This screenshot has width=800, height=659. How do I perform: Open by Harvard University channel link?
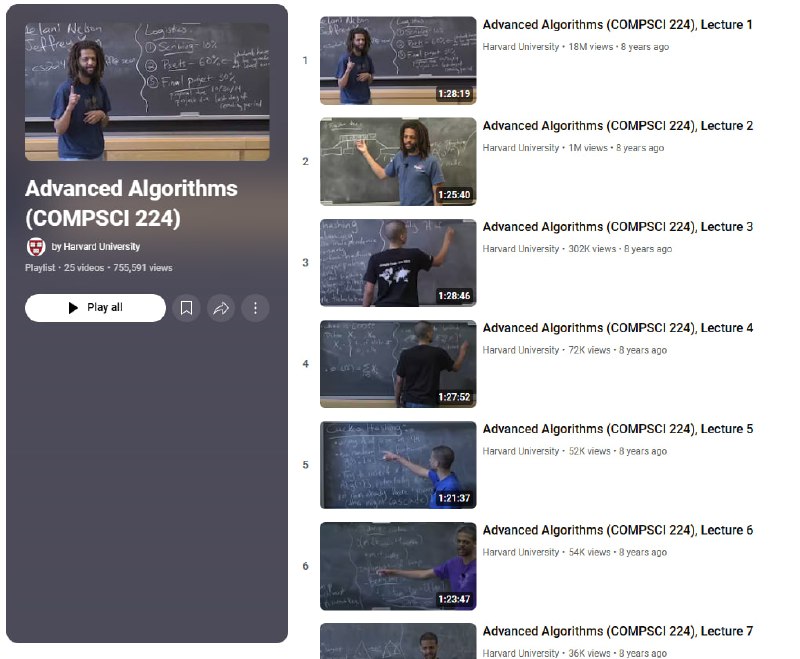tap(95, 247)
